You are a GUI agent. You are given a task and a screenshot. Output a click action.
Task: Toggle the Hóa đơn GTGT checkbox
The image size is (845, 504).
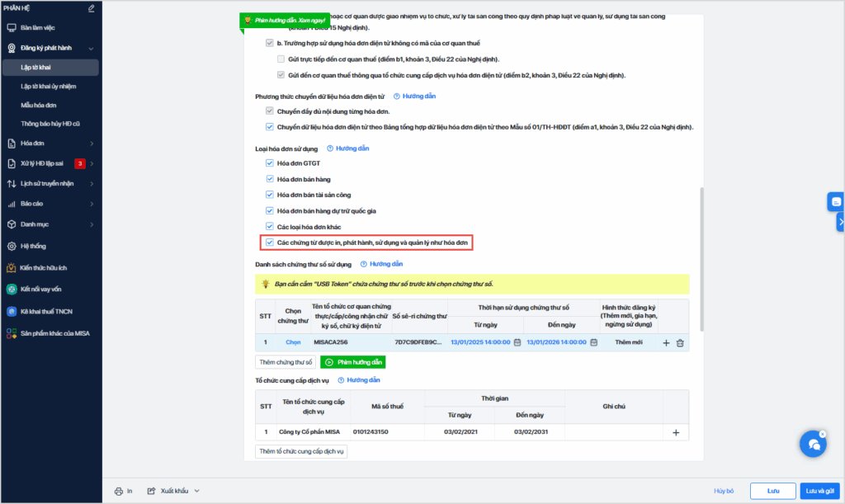click(x=270, y=163)
